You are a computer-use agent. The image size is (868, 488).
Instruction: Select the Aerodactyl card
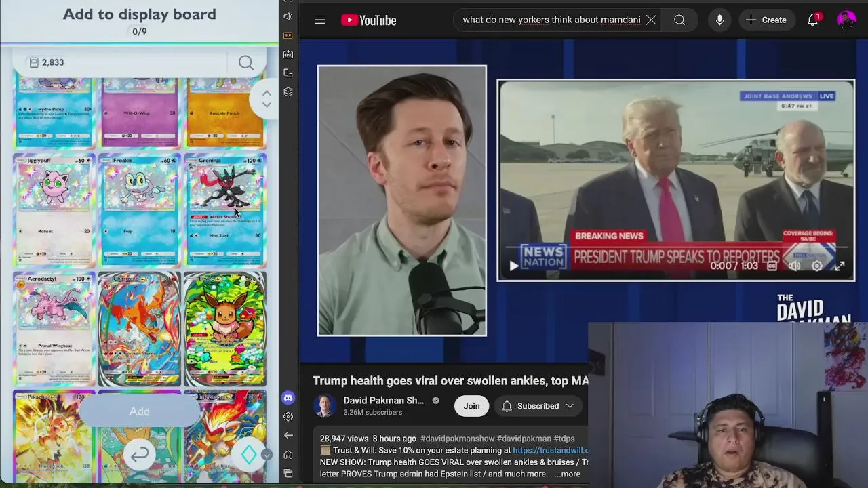tap(54, 329)
